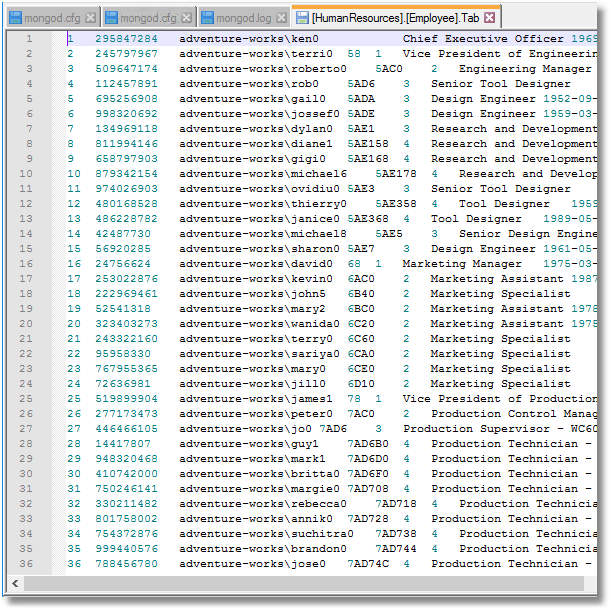Click adventure-works\john5 login text
Viewport: 611px width, 611px height.
pyautogui.click(x=253, y=294)
